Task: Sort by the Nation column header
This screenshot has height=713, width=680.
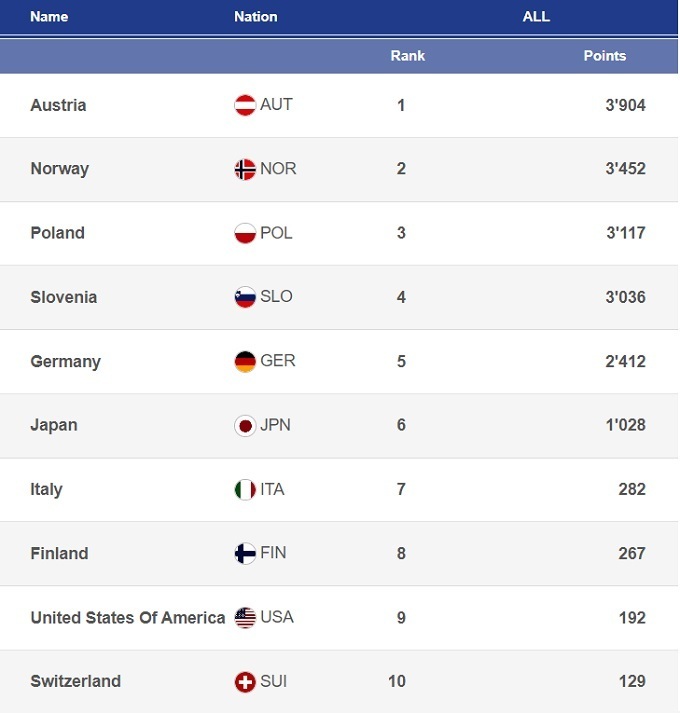Action: pos(256,17)
